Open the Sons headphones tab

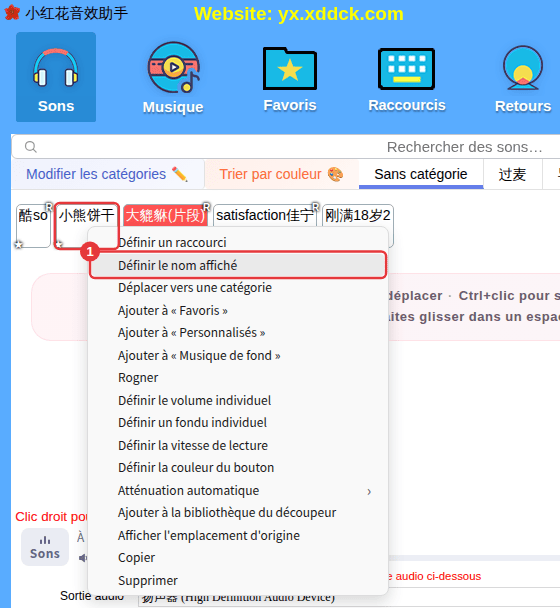coord(56,77)
